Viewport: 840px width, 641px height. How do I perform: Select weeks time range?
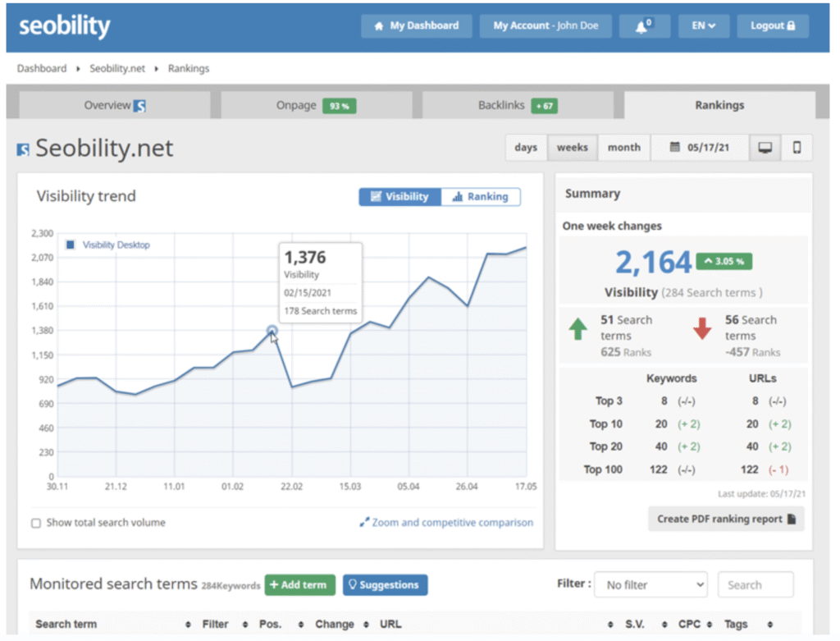click(572, 148)
